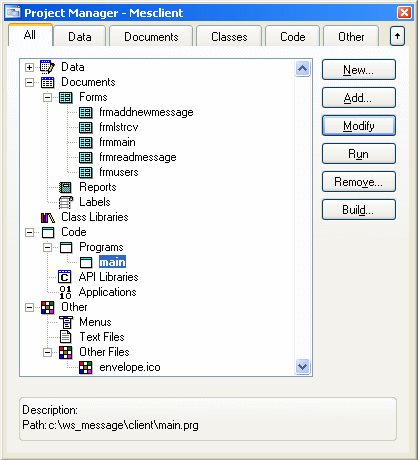Click the Build... button
The width and height of the screenshot is (418, 460).
coord(359,210)
